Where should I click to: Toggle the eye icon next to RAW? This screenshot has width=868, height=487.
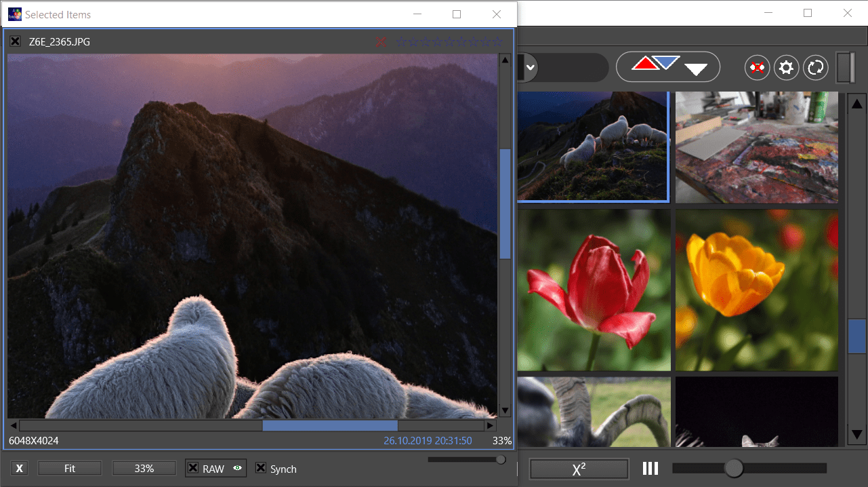pos(237,469)
